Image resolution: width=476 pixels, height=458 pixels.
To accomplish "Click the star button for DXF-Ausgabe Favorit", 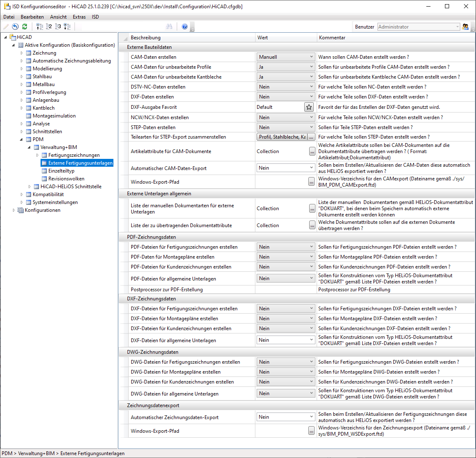I will tap(309, 107).
